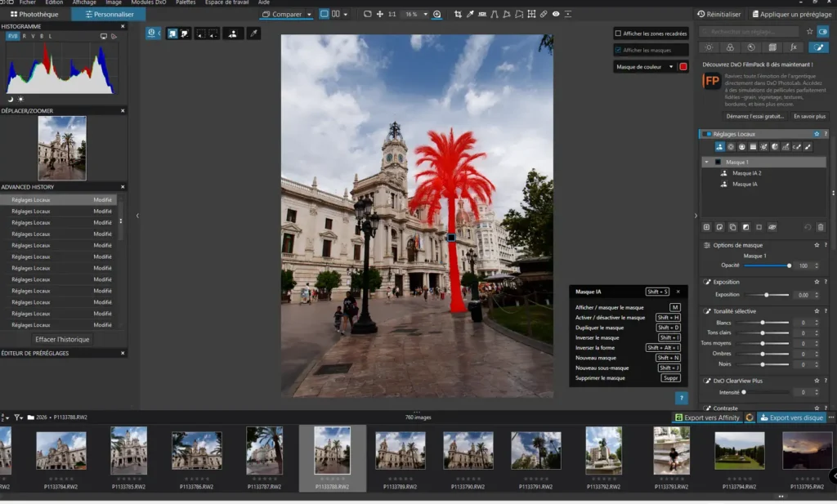The height and width of the screenshot is (504, 837).
Task: Check Afficher les zones recadrées
Action: click(618, 33)
